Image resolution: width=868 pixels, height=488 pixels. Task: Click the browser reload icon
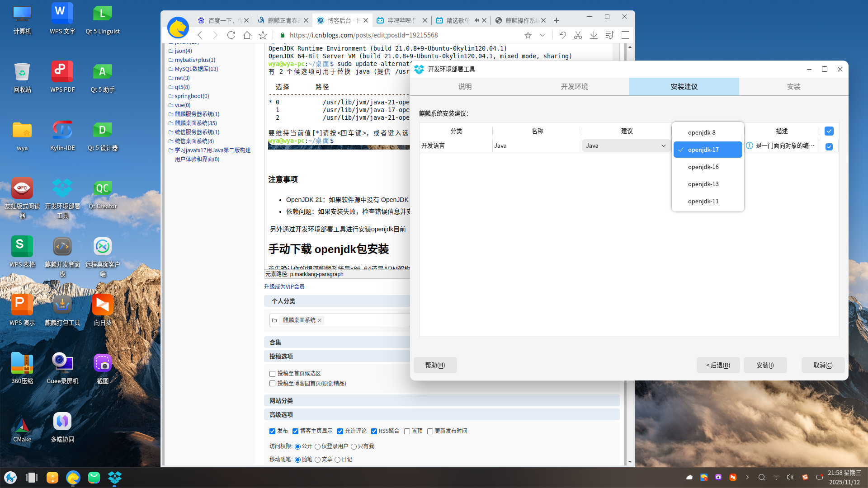[231, 35]
